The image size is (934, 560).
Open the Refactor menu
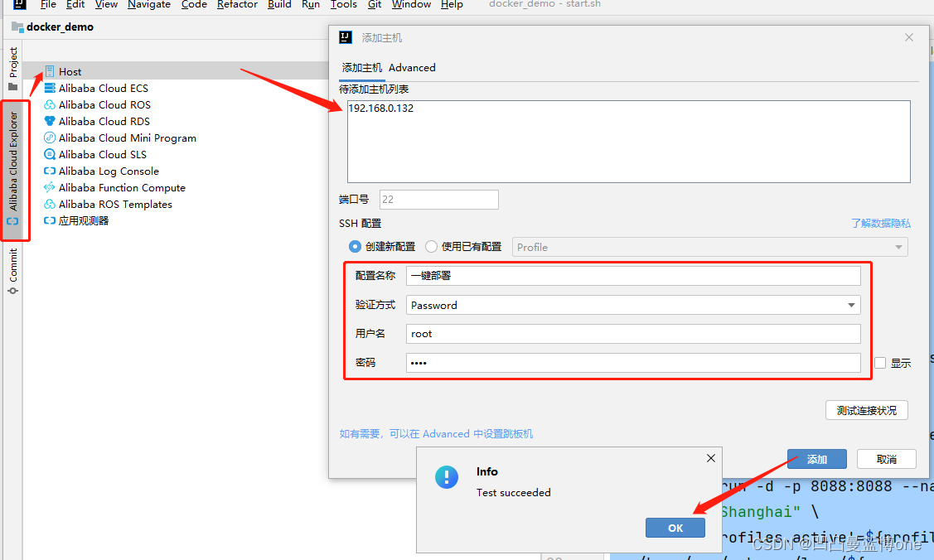[237, 4]
